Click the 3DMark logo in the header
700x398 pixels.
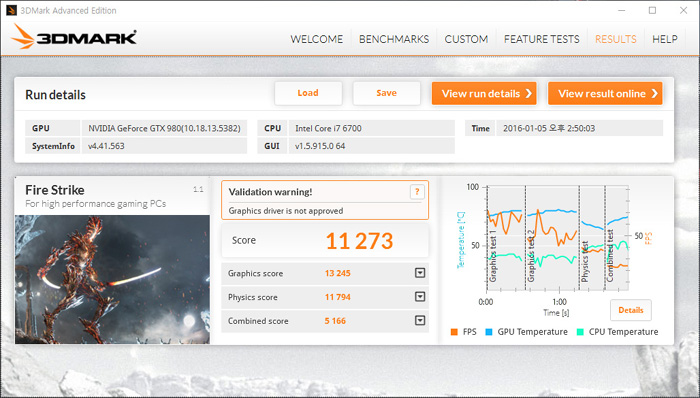coord(74,37)
